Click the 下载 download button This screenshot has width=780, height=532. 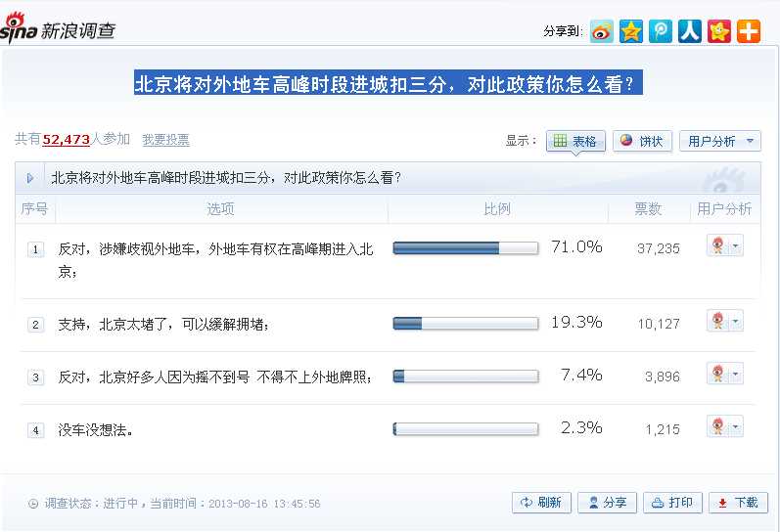tap(738, 503)
